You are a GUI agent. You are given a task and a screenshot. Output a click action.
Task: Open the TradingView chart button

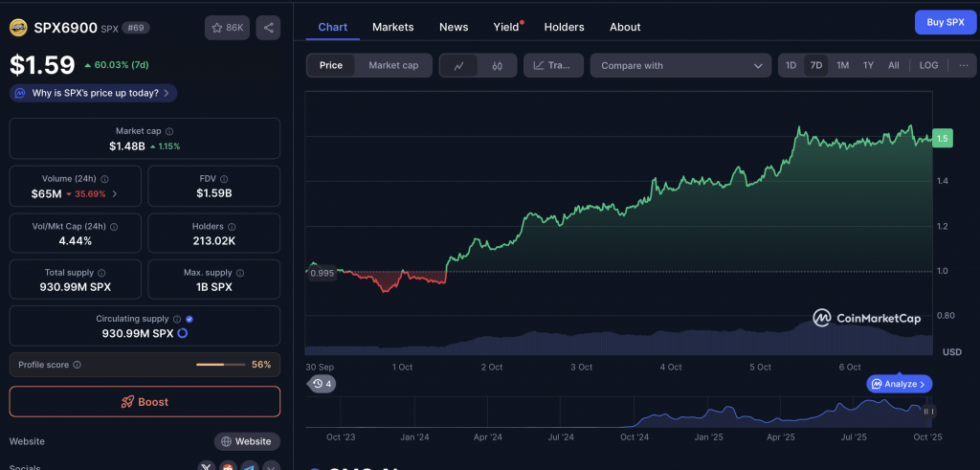coord(553,66)
